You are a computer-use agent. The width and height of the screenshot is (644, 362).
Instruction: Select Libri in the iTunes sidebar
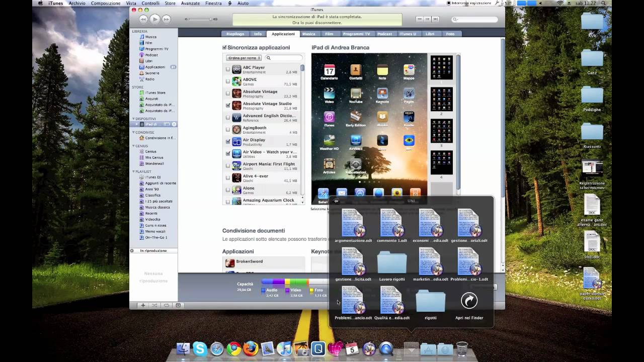pos(148,61)
